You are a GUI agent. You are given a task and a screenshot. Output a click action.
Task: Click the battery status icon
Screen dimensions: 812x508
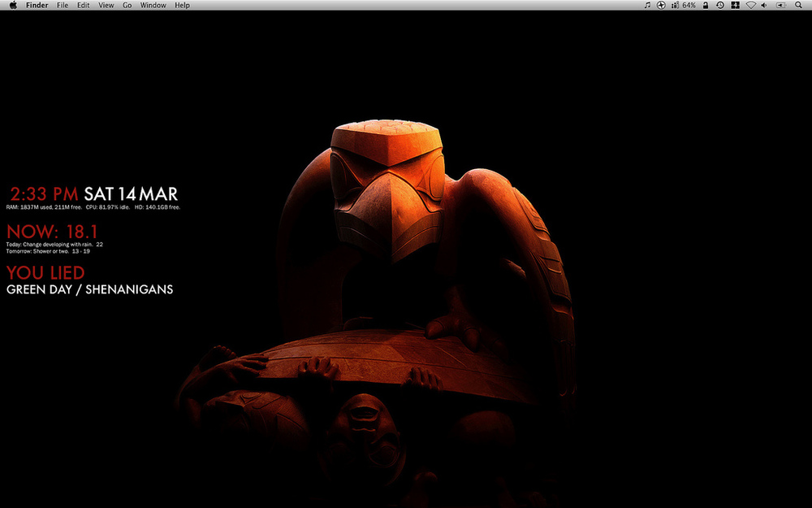point(780,5)
